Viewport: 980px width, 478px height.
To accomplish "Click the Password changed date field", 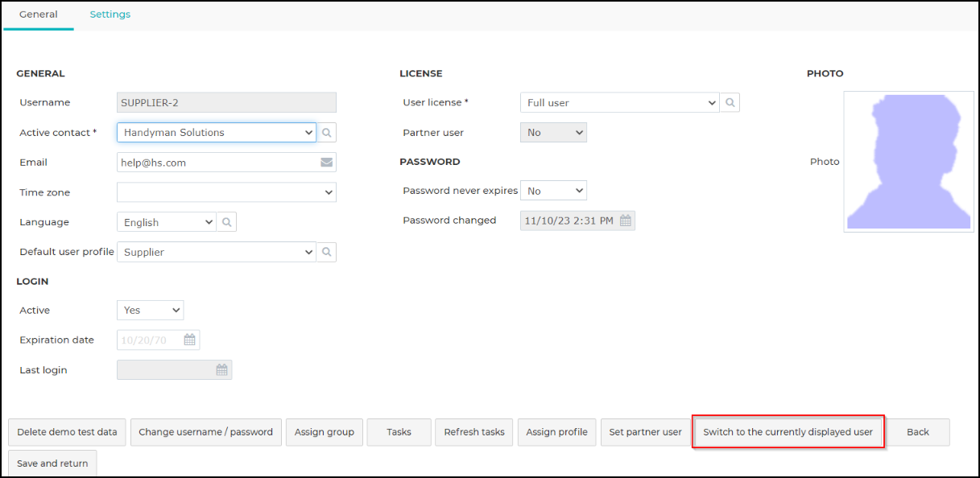I will [x=577, y=220].
